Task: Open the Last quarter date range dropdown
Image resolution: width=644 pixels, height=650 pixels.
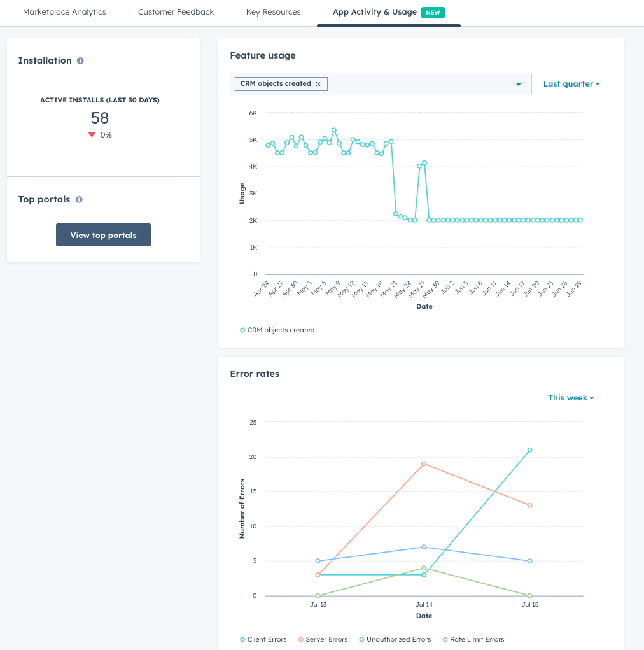Action: pyautogui.click(x=571, y=84)
